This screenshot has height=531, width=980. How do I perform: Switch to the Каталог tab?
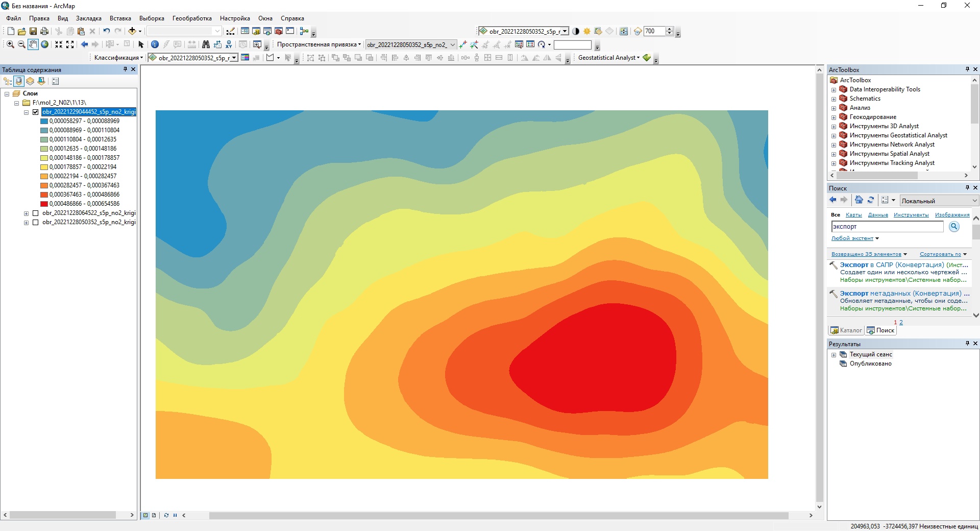click(x=846, y=330)
